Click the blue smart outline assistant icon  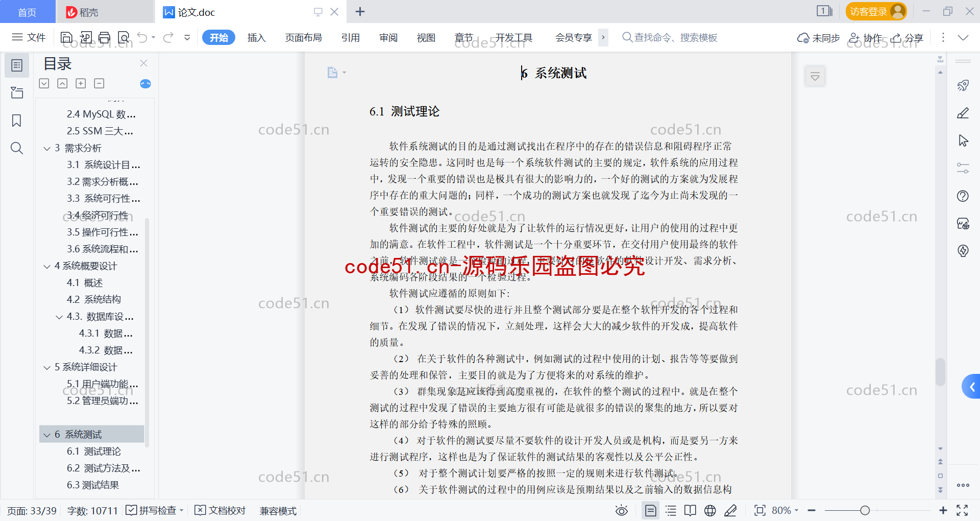(145, 84)
